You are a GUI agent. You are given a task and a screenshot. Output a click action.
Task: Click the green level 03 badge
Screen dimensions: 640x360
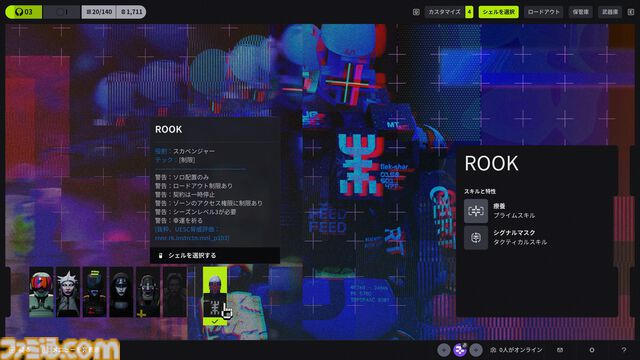click(x=24, y=12)
